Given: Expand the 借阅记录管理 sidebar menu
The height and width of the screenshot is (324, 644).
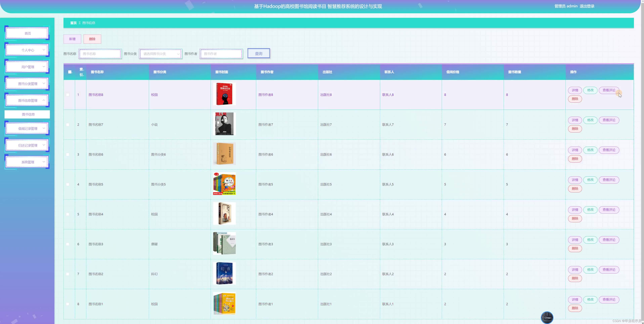Looking at the screenshot, I should pyautogui.click(x=27, y=128).
